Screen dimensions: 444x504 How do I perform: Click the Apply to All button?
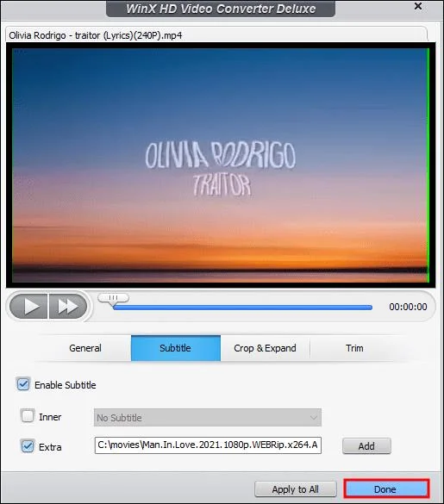coord(296,489)
